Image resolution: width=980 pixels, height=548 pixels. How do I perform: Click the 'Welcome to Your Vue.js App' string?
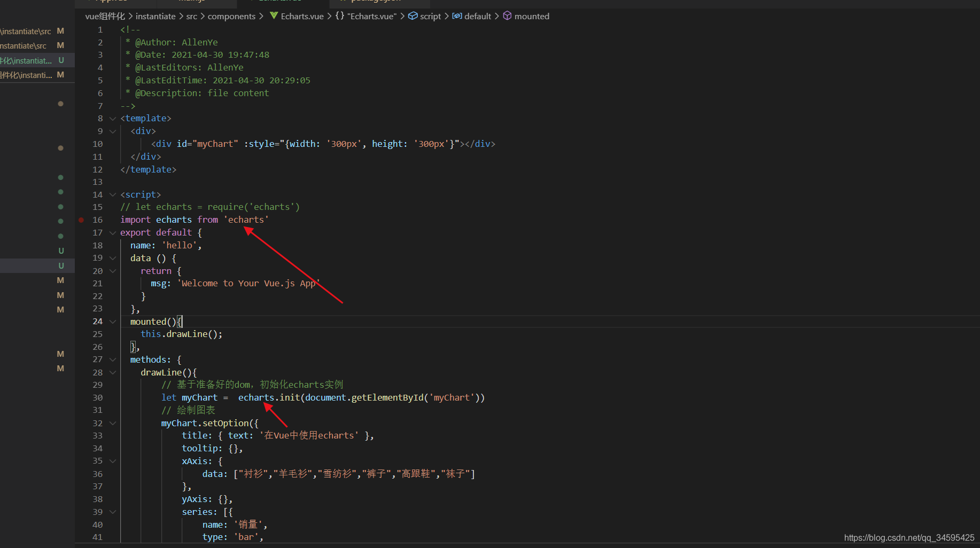[x=248, y=283]
